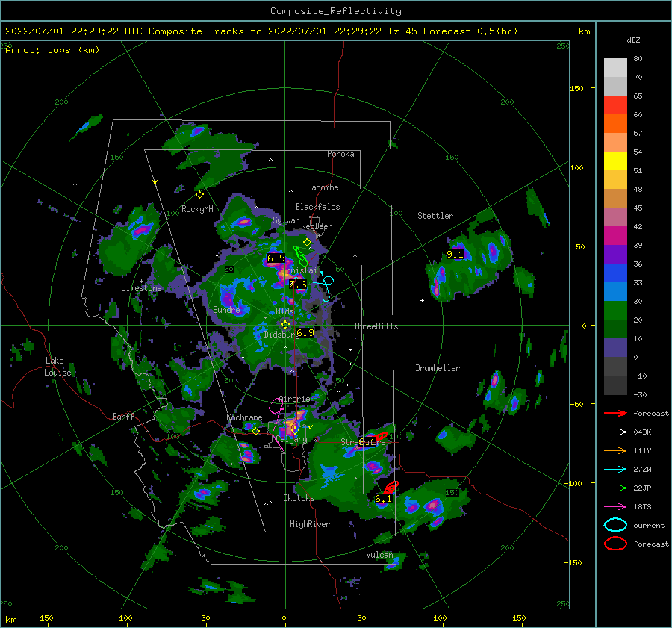The width and height of the screenshot is (672, 628).
Task: Click the Cochrane label
Action: tap(244, 417)
